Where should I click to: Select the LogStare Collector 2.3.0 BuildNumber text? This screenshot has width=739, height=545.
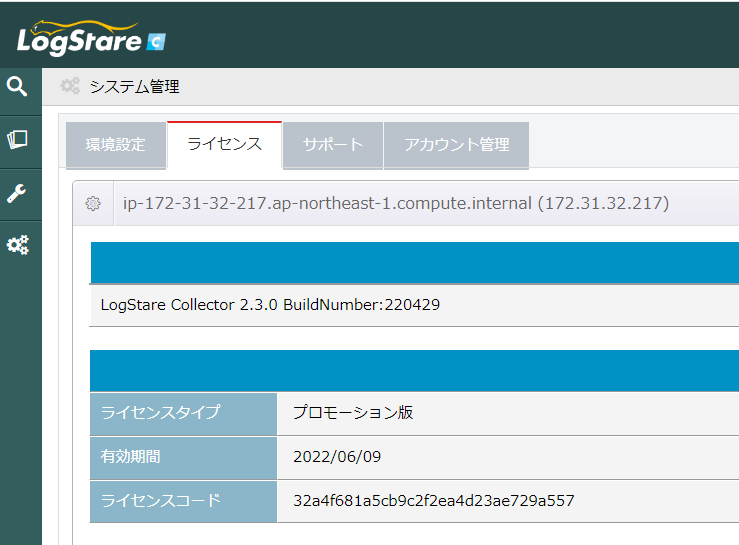[x=270, y=305]
